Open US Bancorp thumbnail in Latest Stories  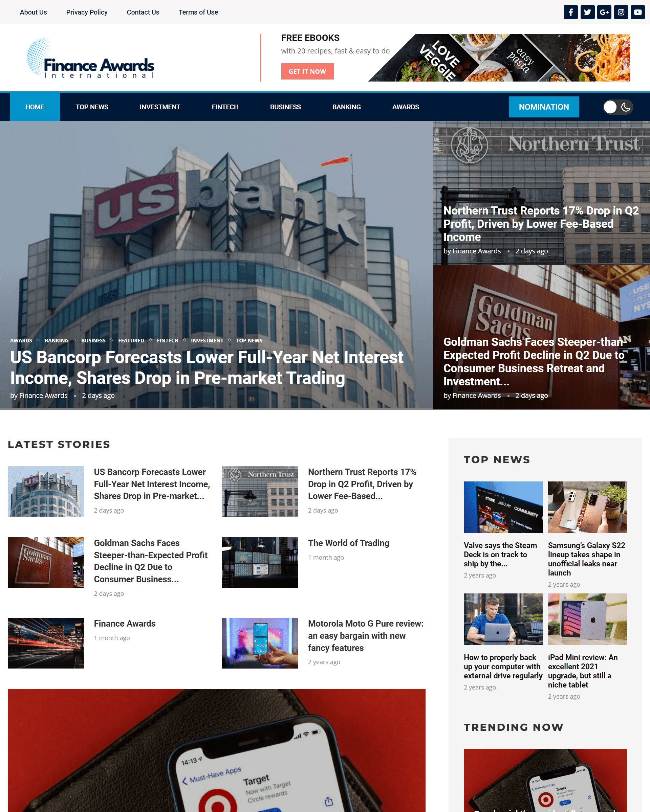pos(46,492)
